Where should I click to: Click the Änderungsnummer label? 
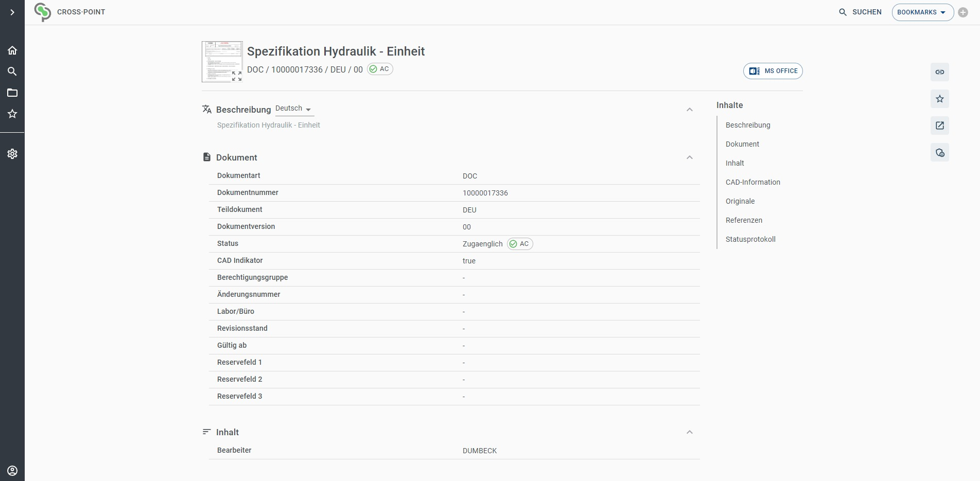(249, 294)
